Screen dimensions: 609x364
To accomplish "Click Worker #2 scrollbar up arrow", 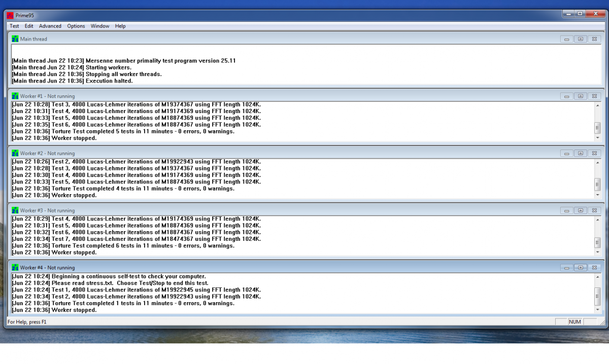I will [x=597, y=163].
